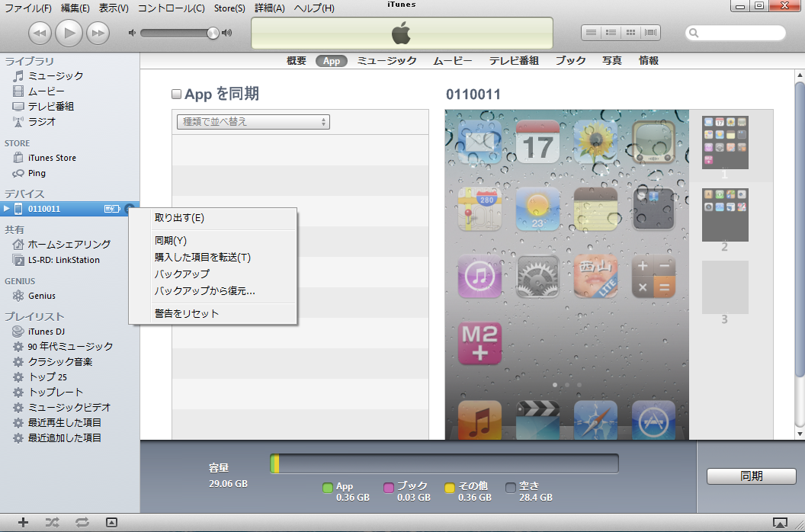Viewport: 805px width, 532px height.
Task: Start playback with the play button
Action: (x=69, y=34)
